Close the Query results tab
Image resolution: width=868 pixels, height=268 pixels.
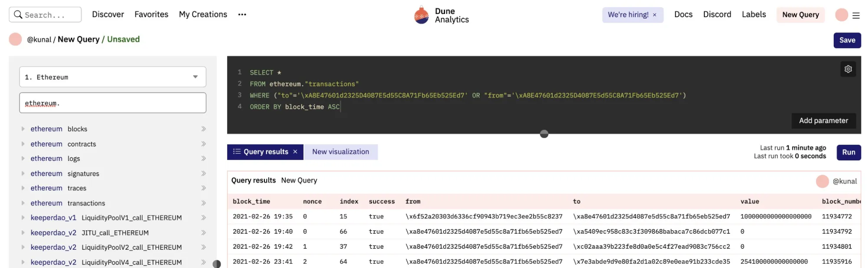[x=295, y=152]
